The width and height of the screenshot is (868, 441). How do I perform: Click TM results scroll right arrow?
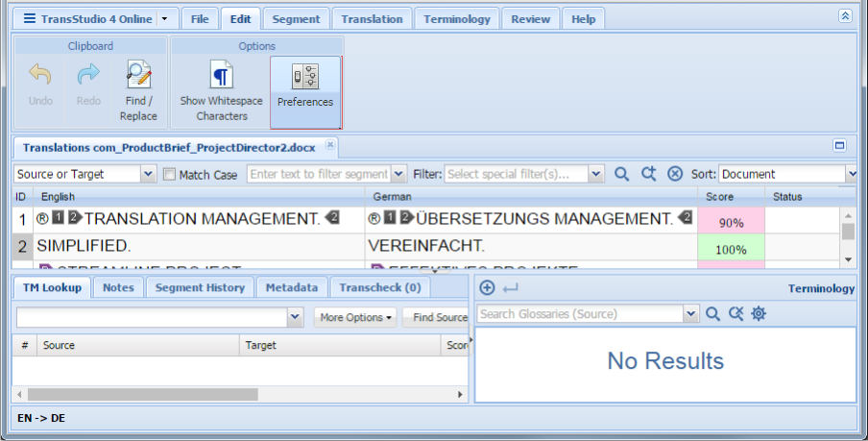[460, 395]
